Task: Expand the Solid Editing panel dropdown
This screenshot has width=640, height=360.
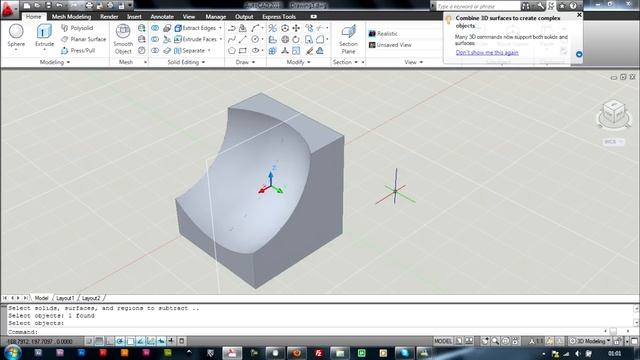Action: point(186,62)
